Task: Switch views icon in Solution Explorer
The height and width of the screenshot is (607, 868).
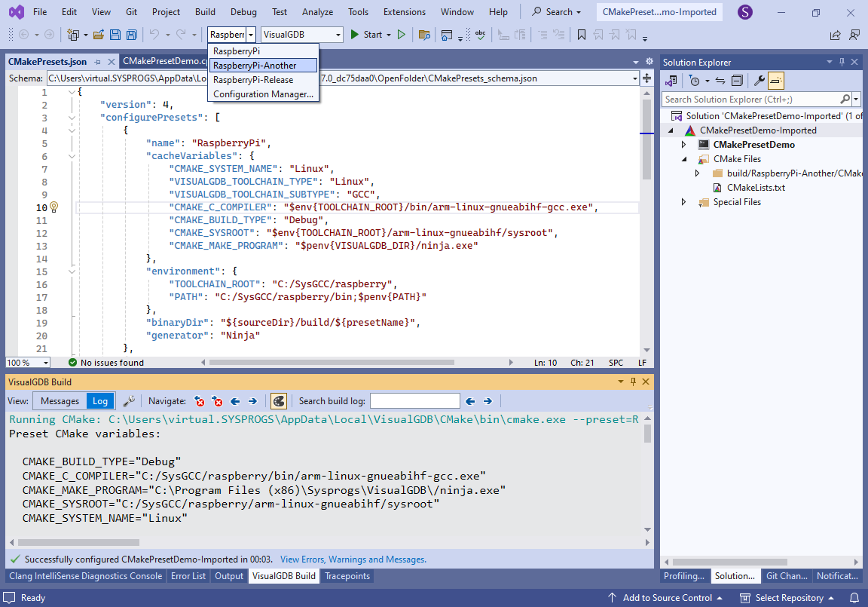Action: point(671,81)
